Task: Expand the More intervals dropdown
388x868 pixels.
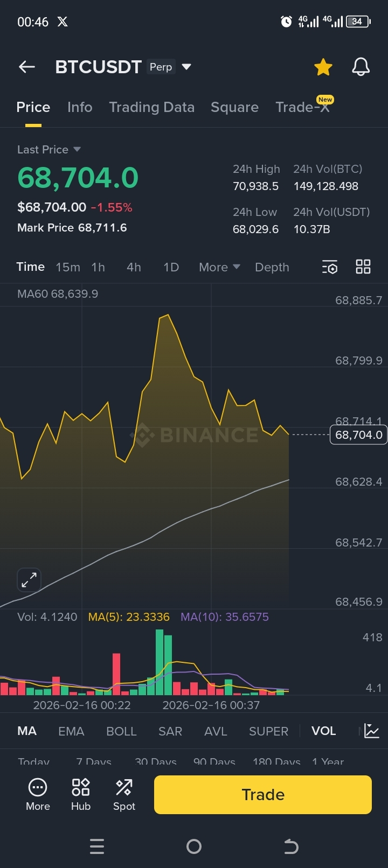Action: 219,267
